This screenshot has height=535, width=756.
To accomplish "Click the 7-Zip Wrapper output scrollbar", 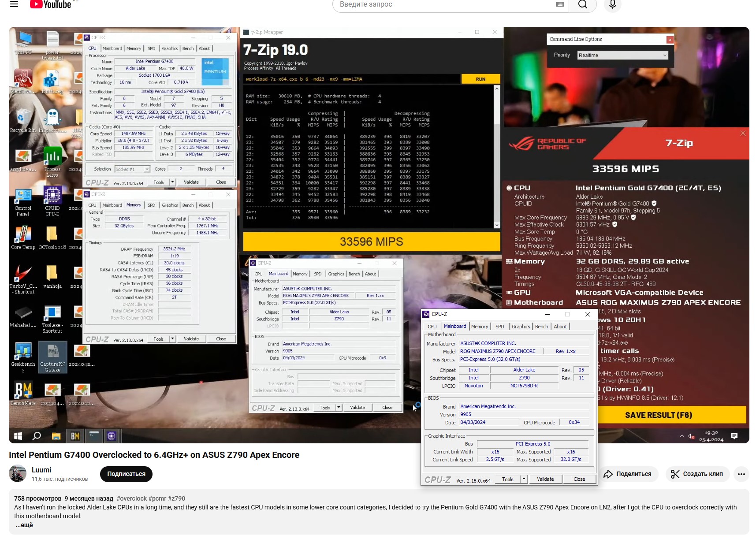I will coord(497,156).
